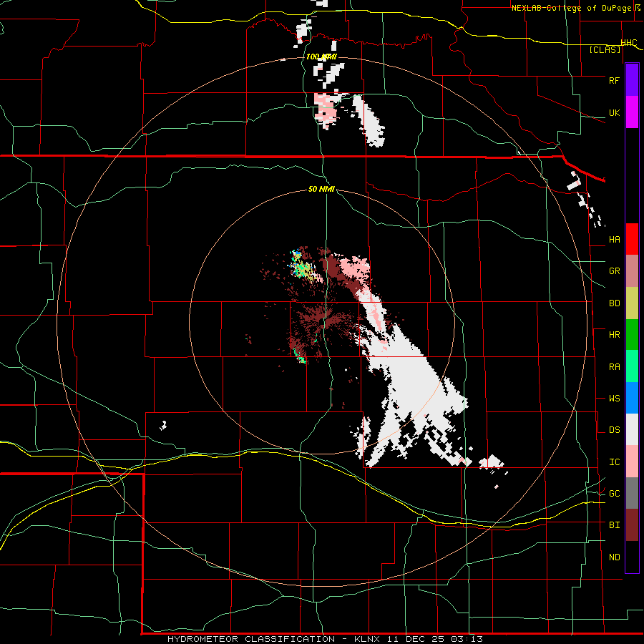Click the 03:13 timestamp
The width and height of the screenshot is (644, 644).
(467, 639)
